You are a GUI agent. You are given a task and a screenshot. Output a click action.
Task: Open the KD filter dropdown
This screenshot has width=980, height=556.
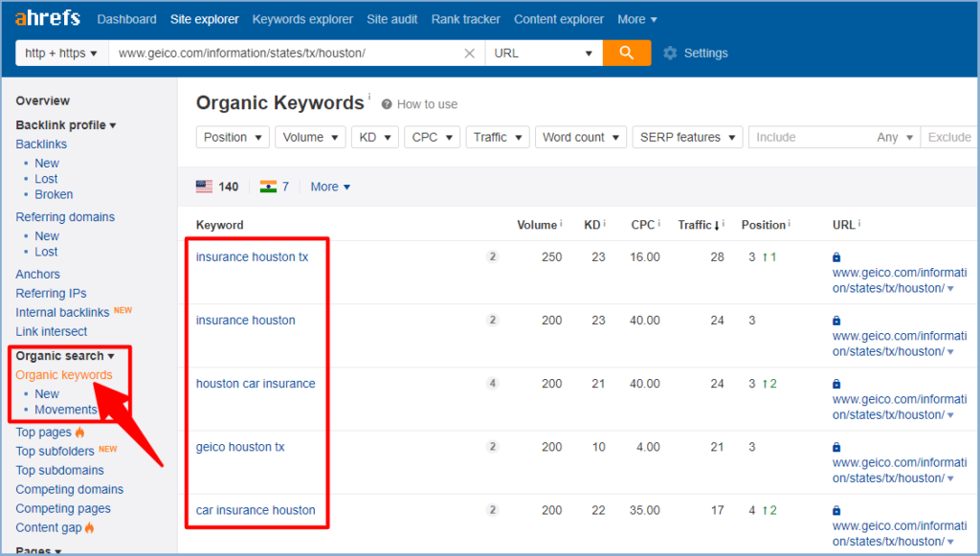click(375, 137)
